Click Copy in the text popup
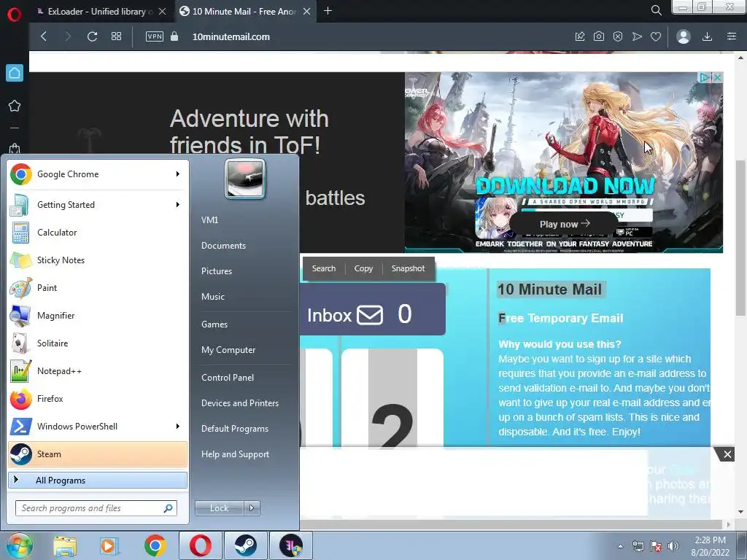The width and height of the screenshot is (747, 560). point(363,268)
